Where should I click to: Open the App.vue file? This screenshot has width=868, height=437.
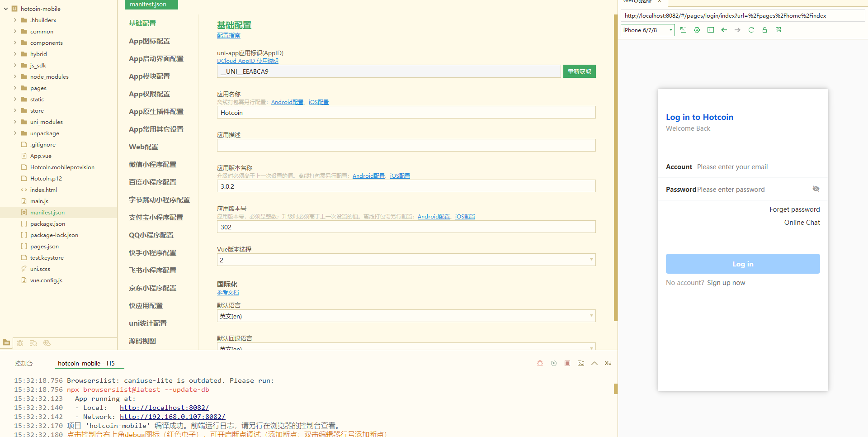pyautogui.click(x=41, y=156)
